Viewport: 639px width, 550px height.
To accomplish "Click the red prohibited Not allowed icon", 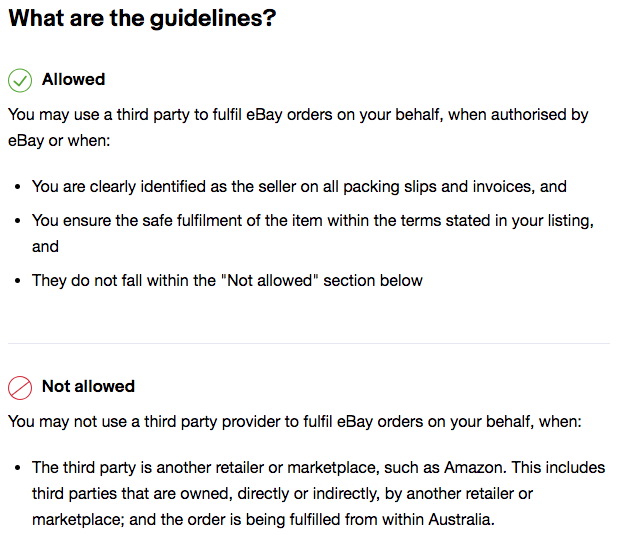I will coord(20,387).
